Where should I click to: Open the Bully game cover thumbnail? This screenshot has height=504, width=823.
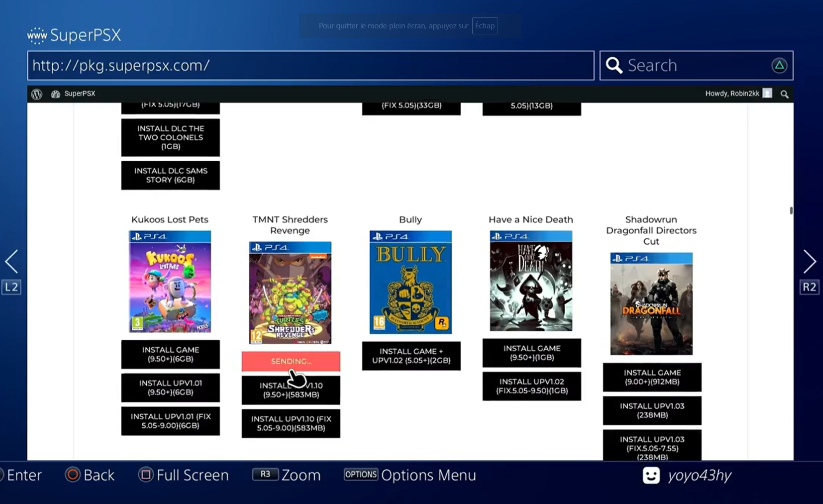tap(411, 282)
